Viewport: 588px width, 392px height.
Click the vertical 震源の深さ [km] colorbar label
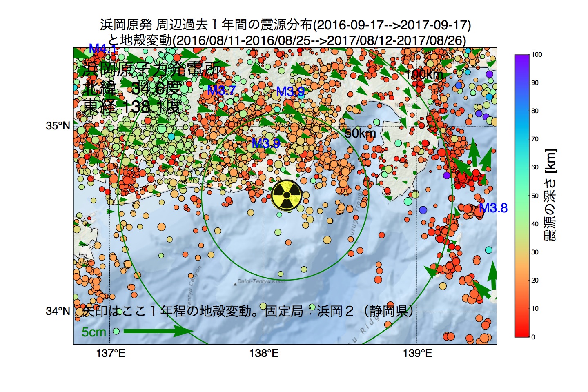point(551,196)
